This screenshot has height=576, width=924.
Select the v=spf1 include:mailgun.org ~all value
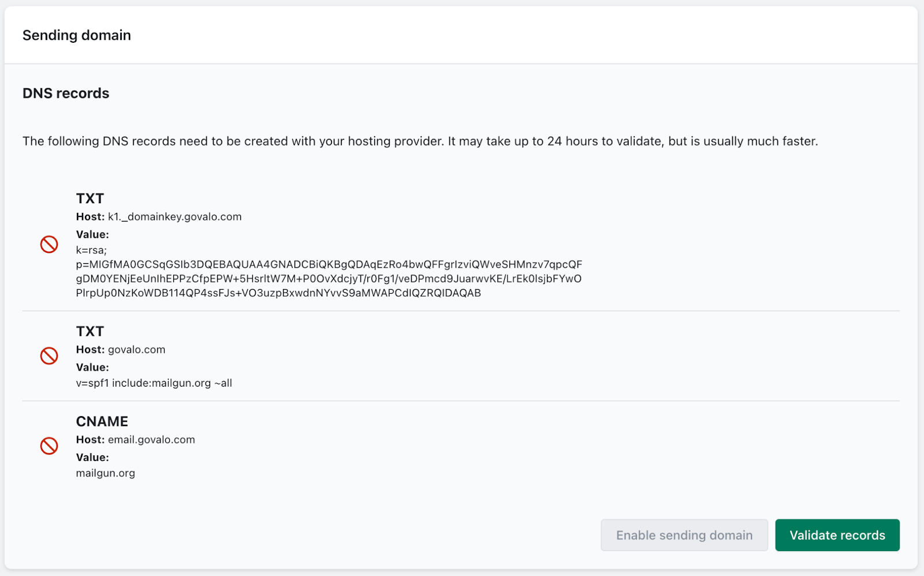pos(154,383)
